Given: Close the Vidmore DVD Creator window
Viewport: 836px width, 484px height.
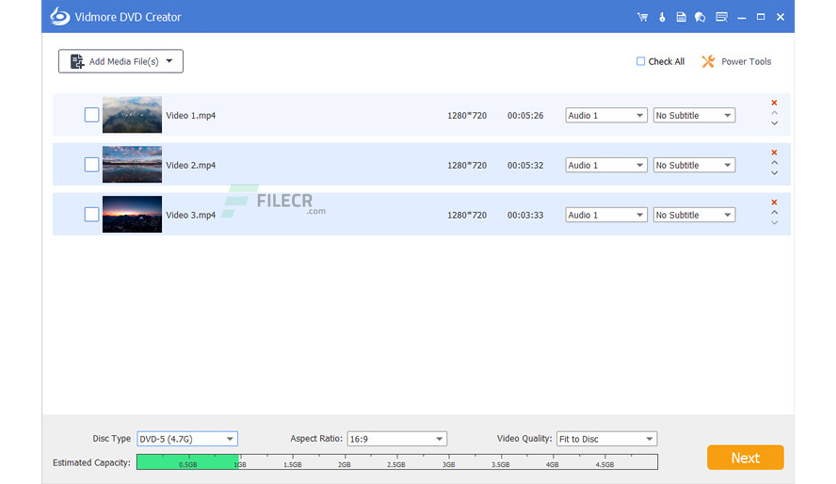Looking at the screenshot, I should point(781,17).
